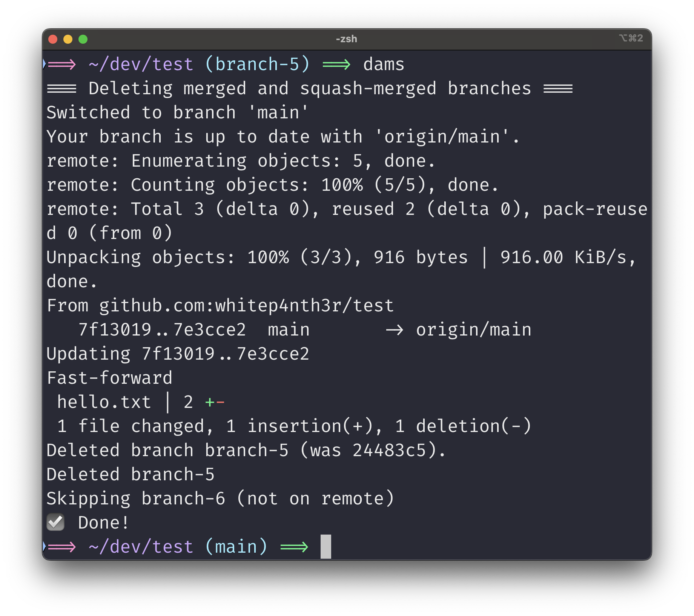Click the red close traffic light
Viewport: 694px width, 616px height.
click(x=54, y=38)
